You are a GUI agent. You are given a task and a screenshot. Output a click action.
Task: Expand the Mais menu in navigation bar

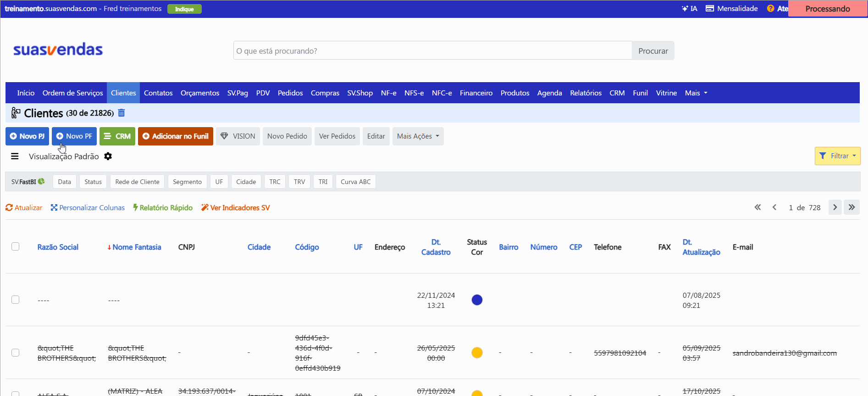(x=696, y=93)
